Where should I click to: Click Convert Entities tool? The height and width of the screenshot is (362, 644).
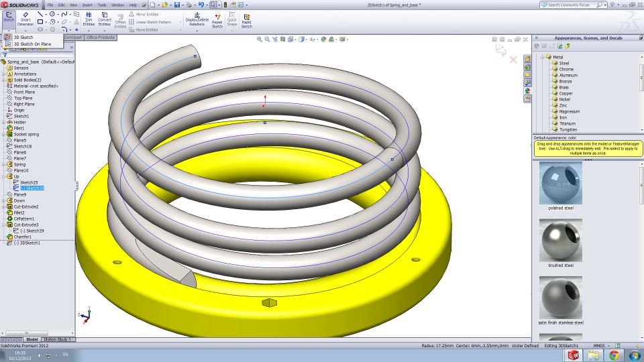coord(105,19)
